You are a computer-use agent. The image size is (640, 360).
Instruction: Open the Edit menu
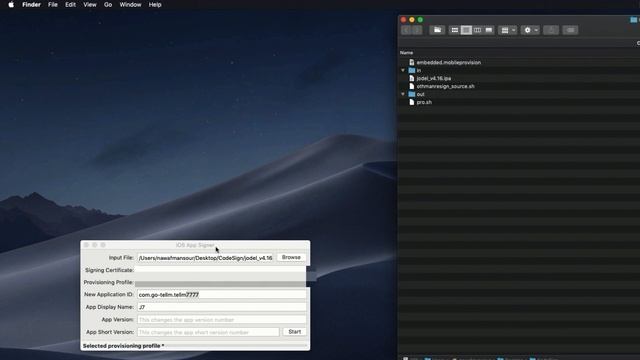point(71,5)
